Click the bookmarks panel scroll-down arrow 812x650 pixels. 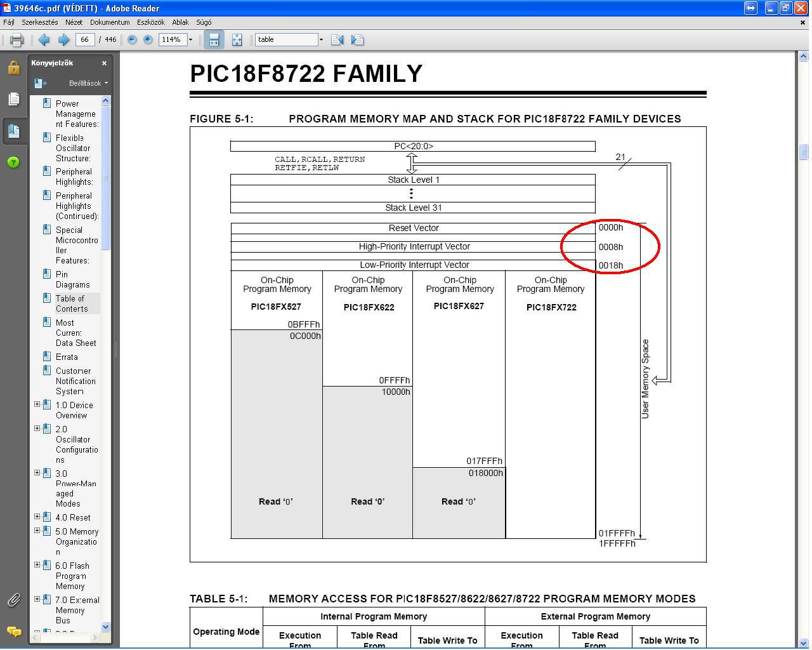pos(105,627)
